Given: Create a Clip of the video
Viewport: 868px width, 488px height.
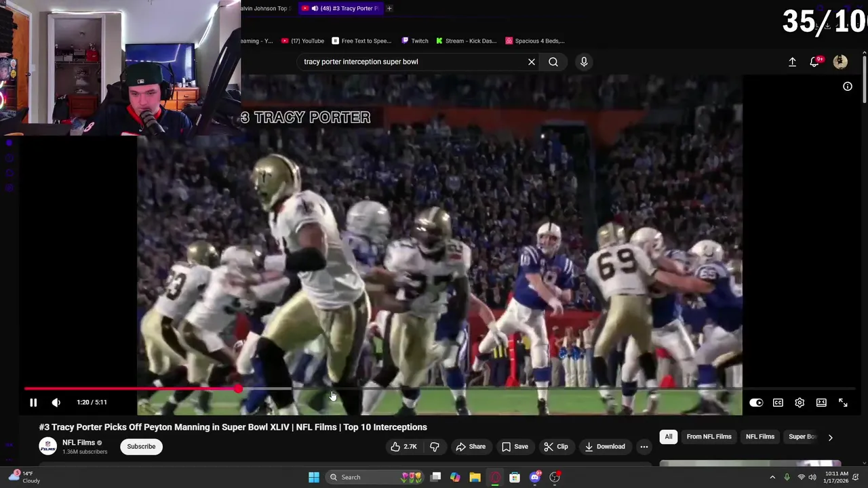Looking at the screenshot, I should (556, 447).
